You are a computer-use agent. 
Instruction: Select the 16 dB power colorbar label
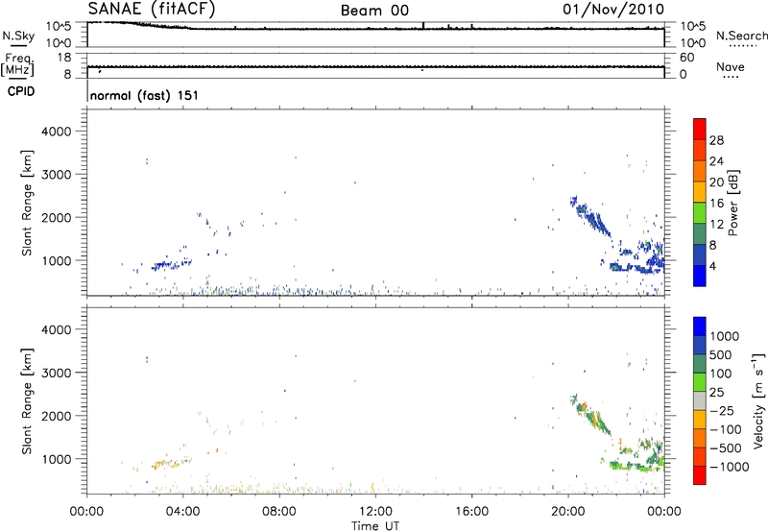pos(716,204)
